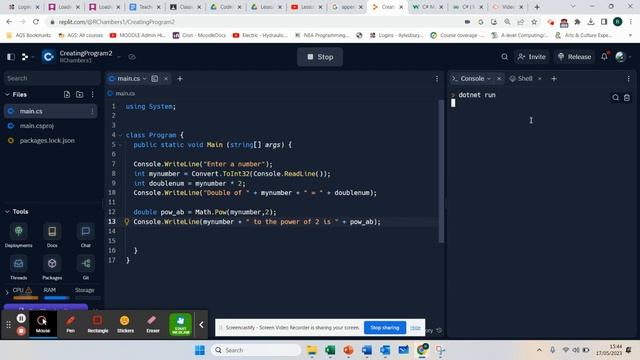Viewport: 640px width, 360px height.
Task: Open the workspace search magnifier icon
Action: pyautogui.click(x=504, y=57)
